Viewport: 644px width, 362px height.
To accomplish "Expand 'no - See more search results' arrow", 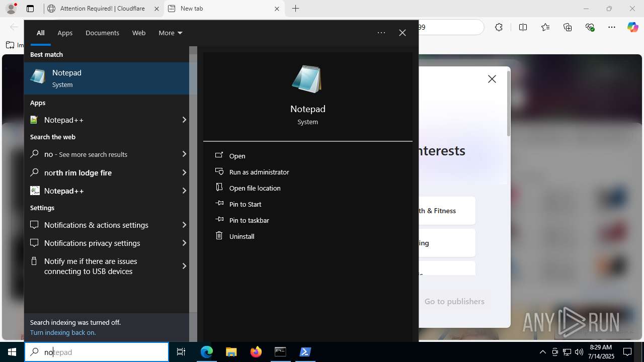I will coord(184,154).
